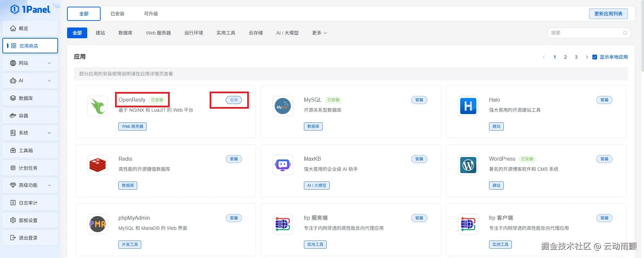This screenshot has height=258, width=644.
Task: Install the WordPress app
Action: click(x=604, y=159)
